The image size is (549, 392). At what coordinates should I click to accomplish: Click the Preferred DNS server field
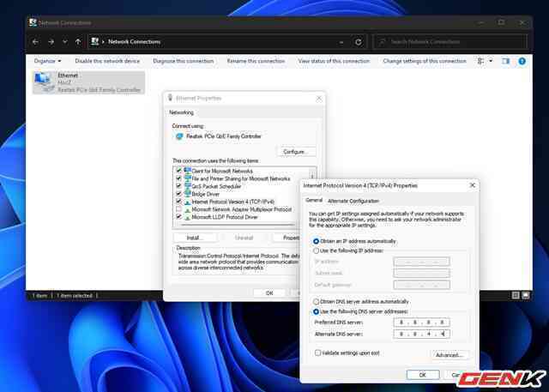pos(421,323)
